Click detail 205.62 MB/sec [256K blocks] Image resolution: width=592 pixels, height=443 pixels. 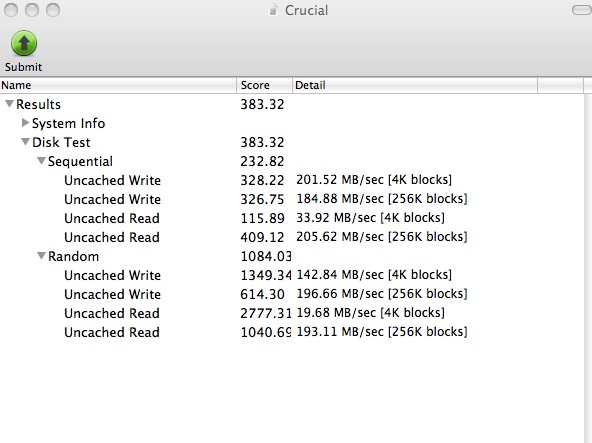pyautogui.click(x=382, y=237)
